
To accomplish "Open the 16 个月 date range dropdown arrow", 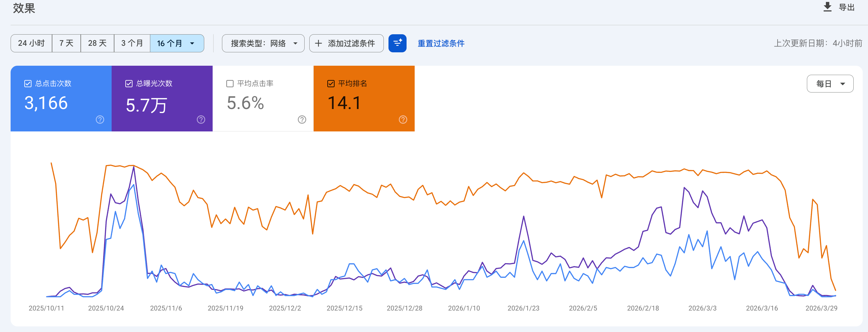I will [x=192, y=43].
